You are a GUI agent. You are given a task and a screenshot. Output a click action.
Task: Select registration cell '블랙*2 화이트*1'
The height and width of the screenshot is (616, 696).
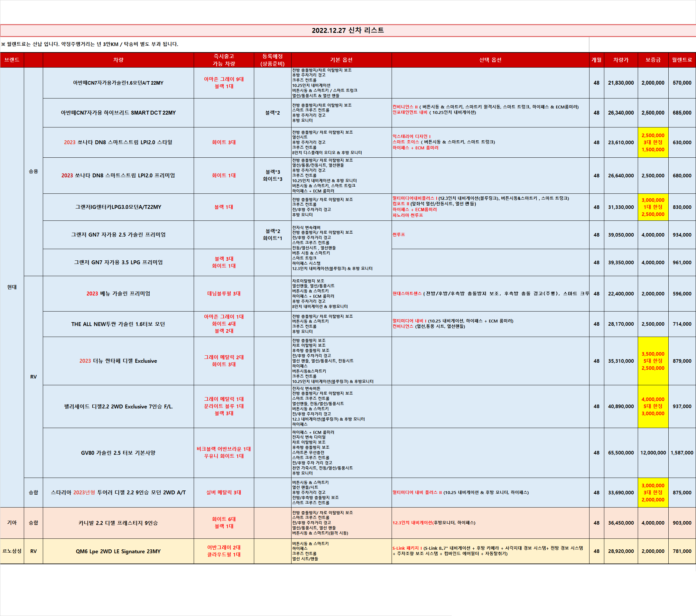[273, 235]
